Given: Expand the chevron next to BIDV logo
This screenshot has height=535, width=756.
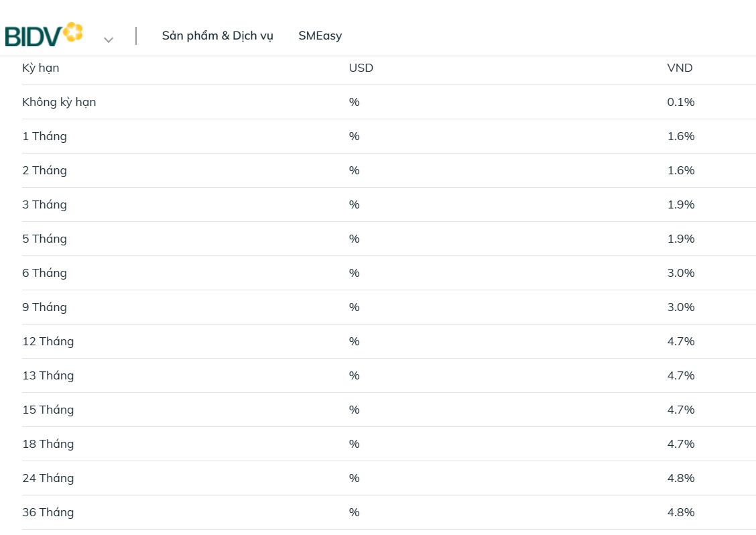Looking at the screenshot, I should click(109, 40).
